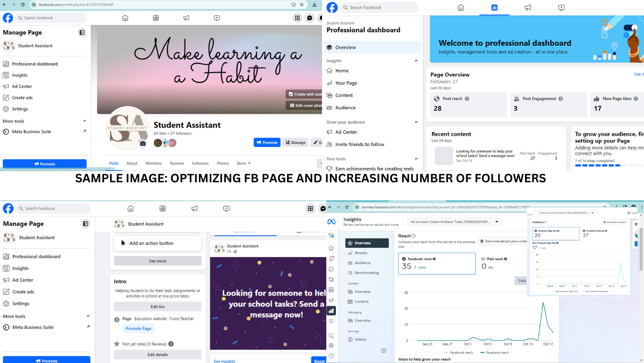Screen dimensions: 644x363
Task: Switch to the Followers tab on the profile
Action: click(200, 163)
